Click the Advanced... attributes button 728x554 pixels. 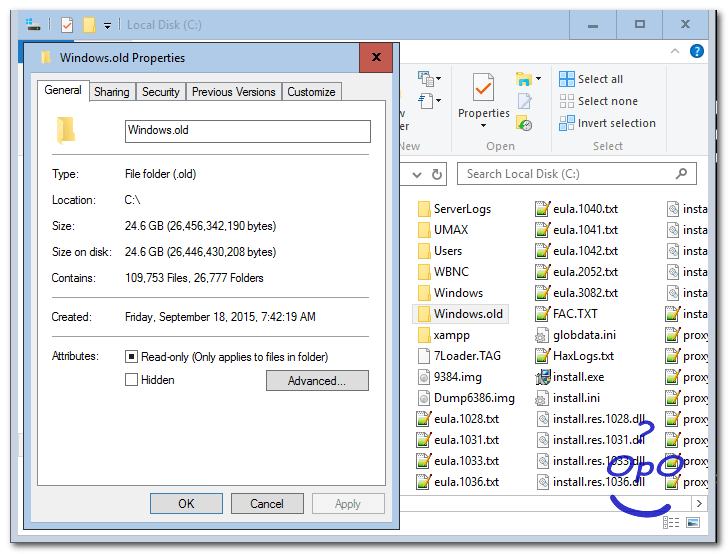pos(317,380)
